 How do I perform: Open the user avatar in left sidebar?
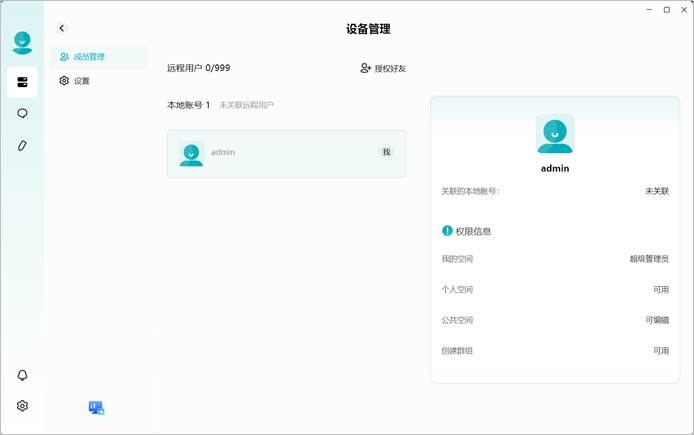(22, 43)
